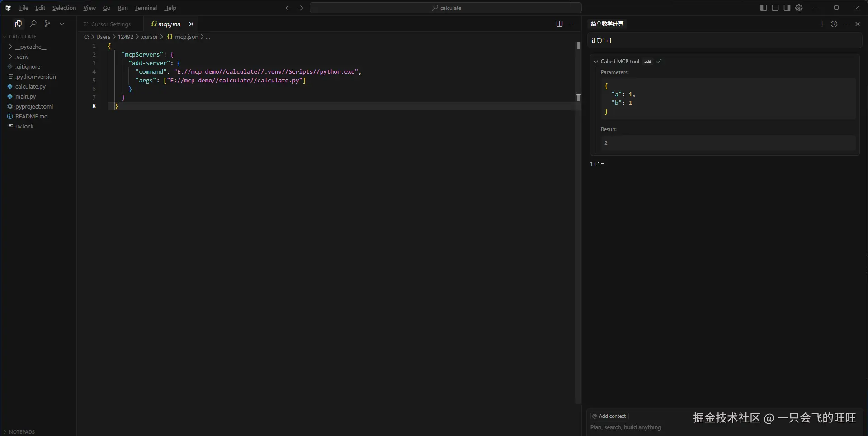Click line number 8 in the gutter
Image resolution: width=868 pixels, height=436 pixels.
pos(94,106)
